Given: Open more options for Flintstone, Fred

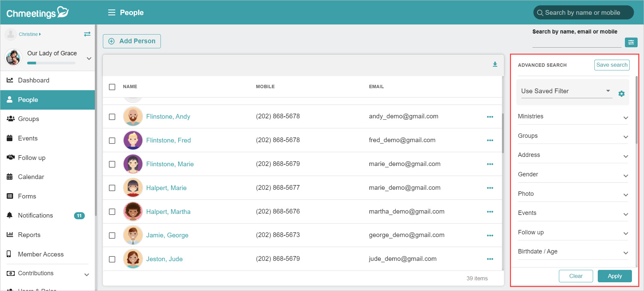Looking at the screenshot, I should tap(490, 140).
